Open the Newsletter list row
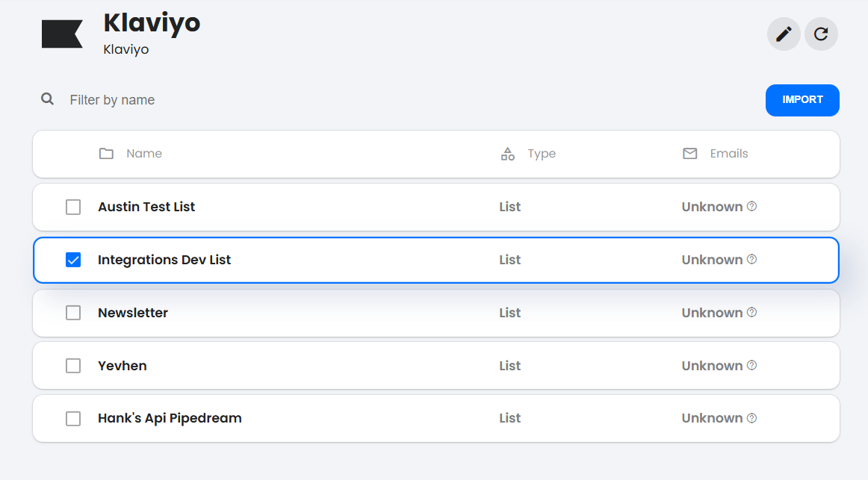The width and height of the screenshot is (868, 480). tap(436, 313)
